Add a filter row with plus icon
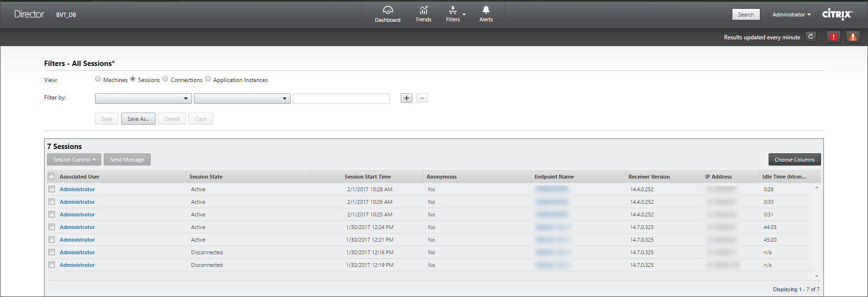 click(406, 99)
